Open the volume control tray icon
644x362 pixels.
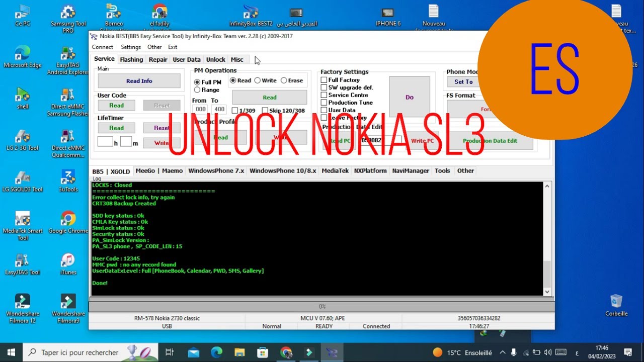(547, 352)
